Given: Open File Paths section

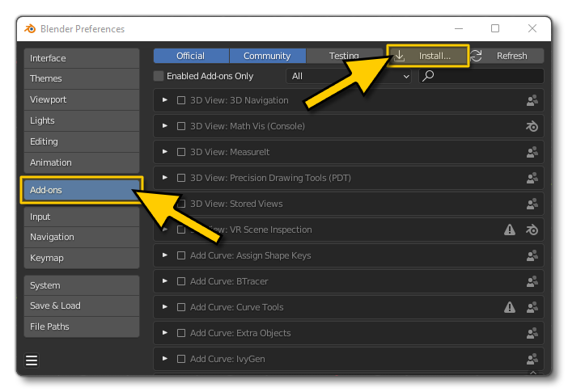Looking at the screenshot, I should coord(82,327).
